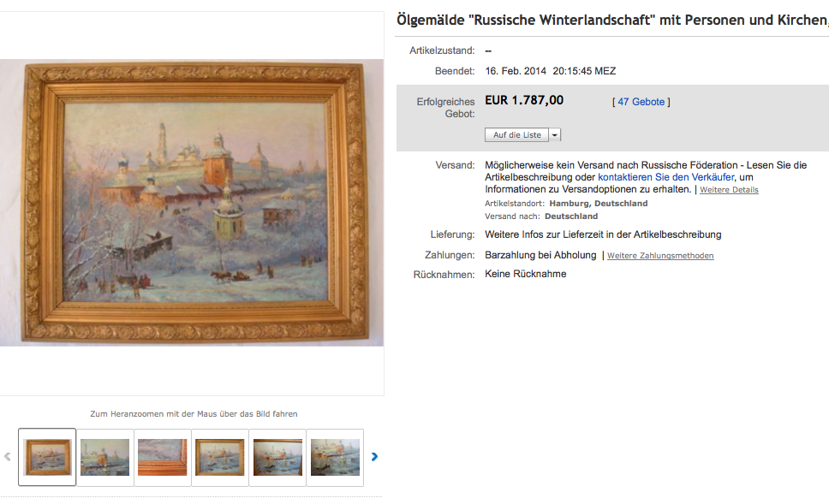829x504 pixels.
Task: Open Weitere Details shipping link
Action: click(729, 190)
